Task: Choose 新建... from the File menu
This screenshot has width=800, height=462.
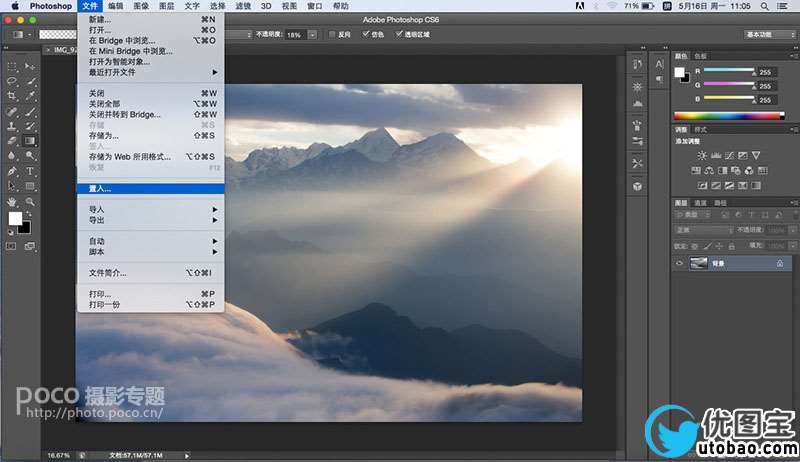Action: 151,19
